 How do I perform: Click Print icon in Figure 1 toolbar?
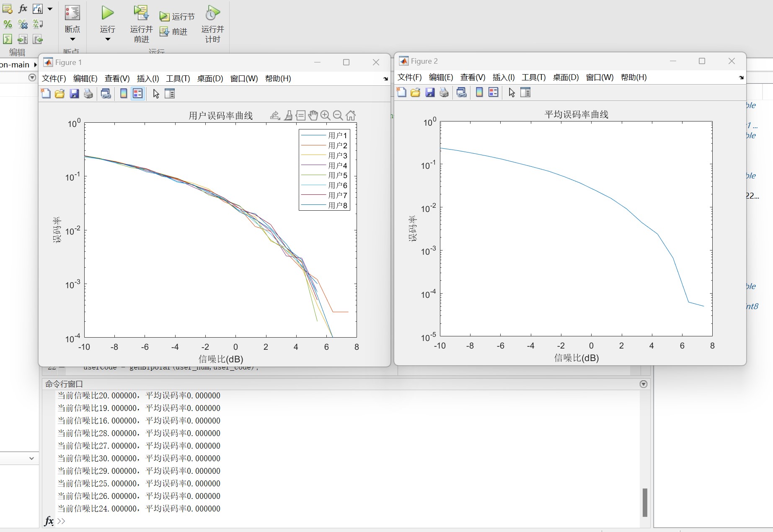pos(88,93)
